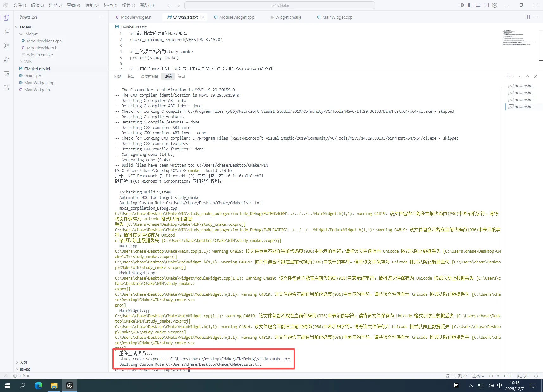Change indentation via 空格: 4 status item

[478, 376]
